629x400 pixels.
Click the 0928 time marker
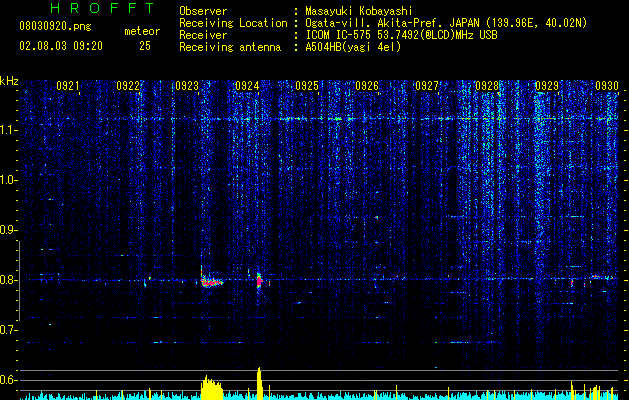coord(487,86)
